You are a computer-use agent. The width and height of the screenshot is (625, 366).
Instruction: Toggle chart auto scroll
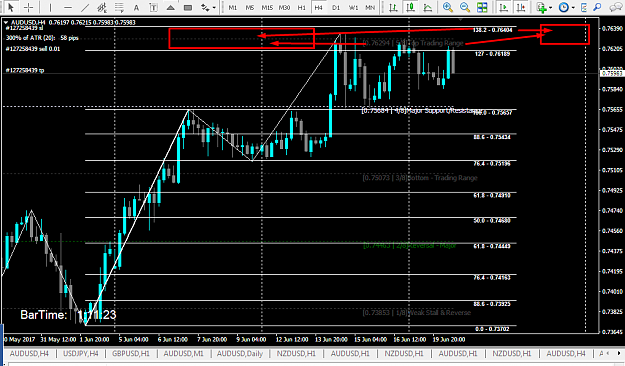click(x=503, y=7)
